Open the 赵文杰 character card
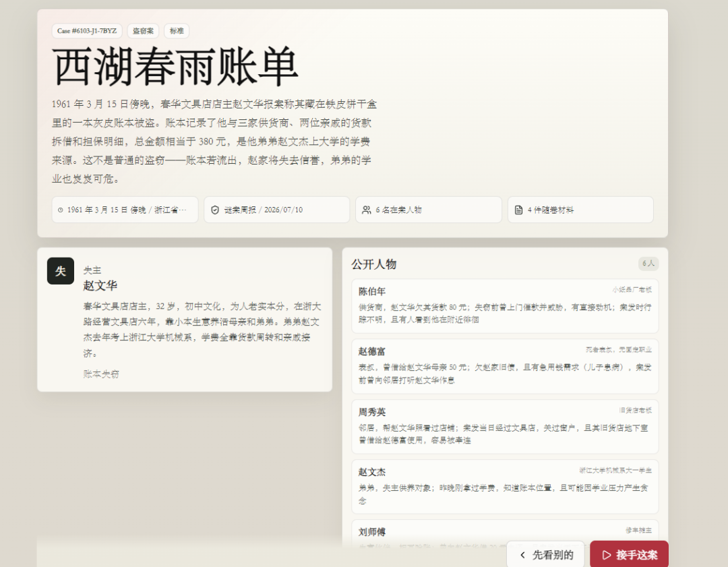728x567 pixels. [505, 487]
